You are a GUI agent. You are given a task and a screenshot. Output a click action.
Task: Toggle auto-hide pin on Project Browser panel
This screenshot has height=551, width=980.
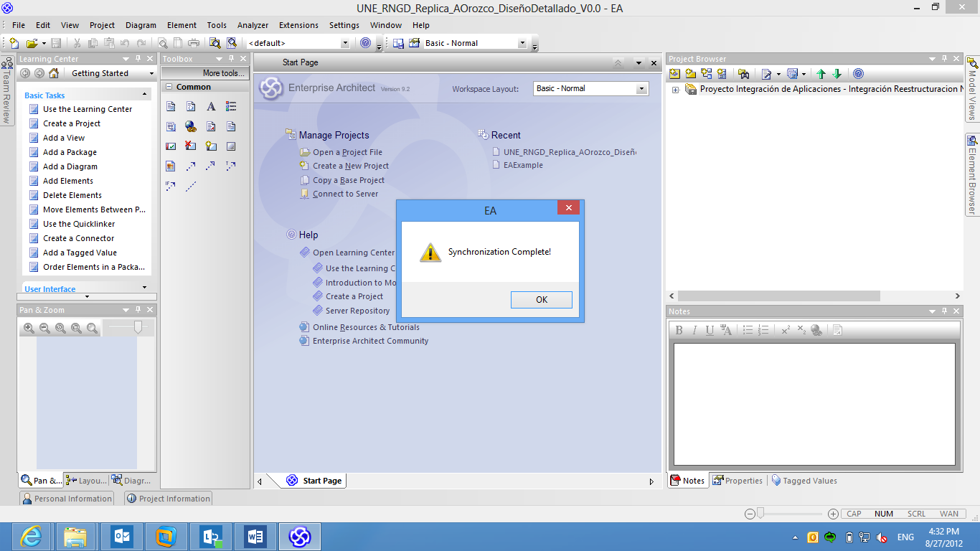(x=945, y=59)
